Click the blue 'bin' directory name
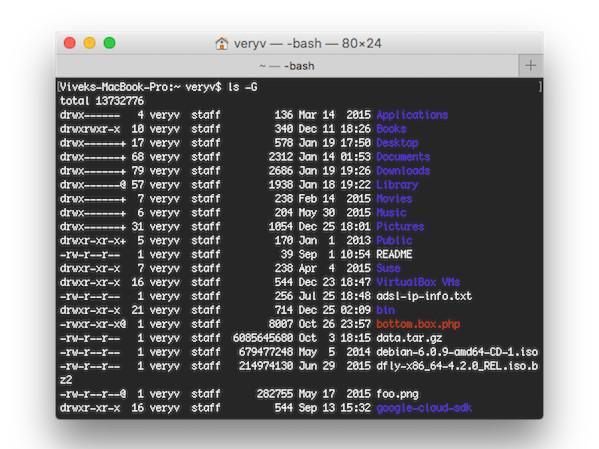599x449 pixels. (385, 310)
